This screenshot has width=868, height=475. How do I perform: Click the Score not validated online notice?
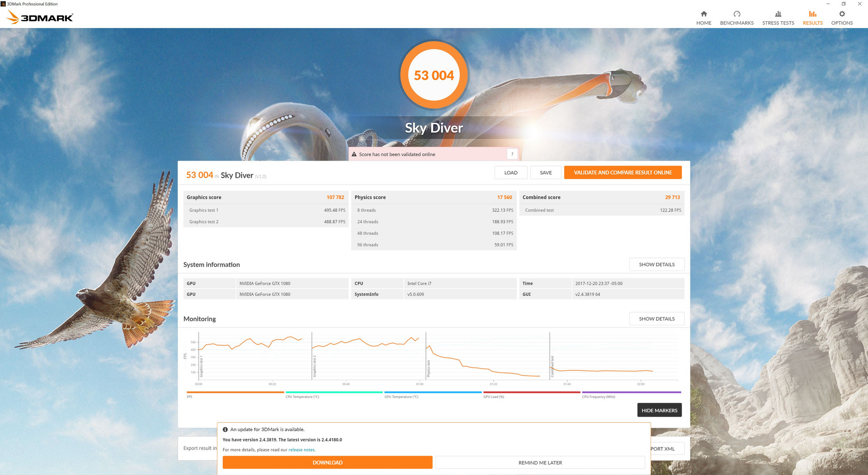[434, 154]
